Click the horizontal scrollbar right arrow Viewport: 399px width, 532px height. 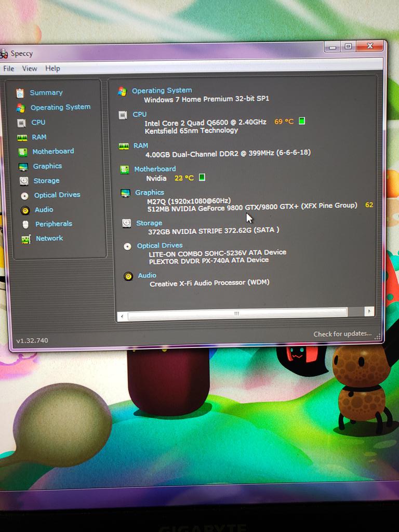click(369, 311)
